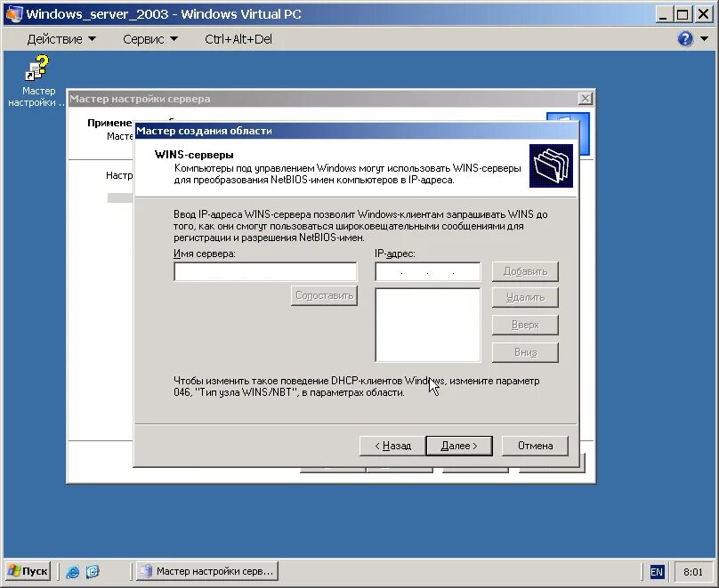
Task: Launch Internet Explorer from quick launch
Action: pos(72,571)
